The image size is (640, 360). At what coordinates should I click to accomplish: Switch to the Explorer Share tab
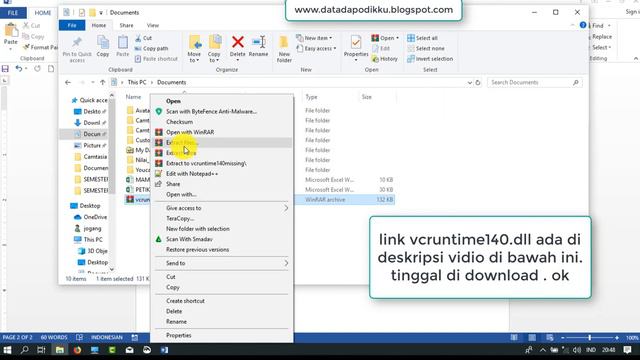(x=126, y=25)
